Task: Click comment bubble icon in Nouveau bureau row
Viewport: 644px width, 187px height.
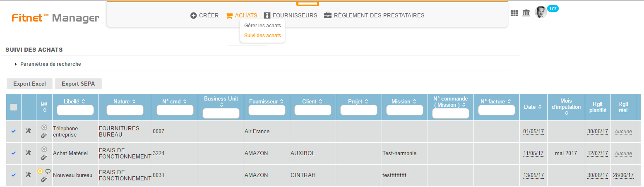Action: (x=48, y=171)
